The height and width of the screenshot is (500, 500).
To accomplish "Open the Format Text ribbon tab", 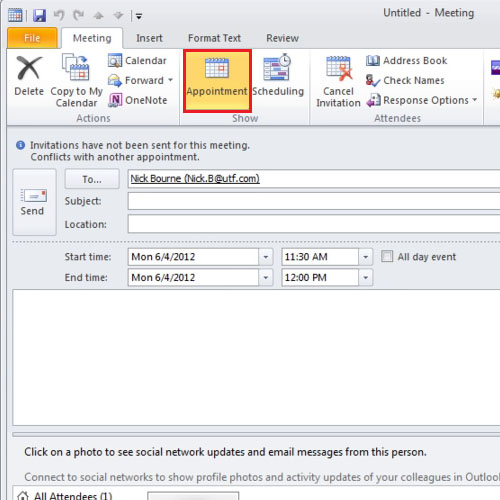I will (214, 38).
